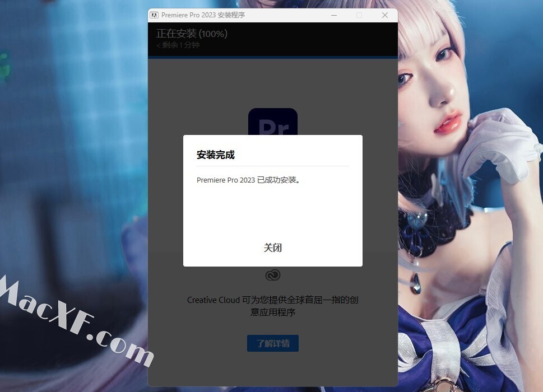Click the installation progress bar
The image size is (543, 392).
pyautogui.click(x=272, y=57)
